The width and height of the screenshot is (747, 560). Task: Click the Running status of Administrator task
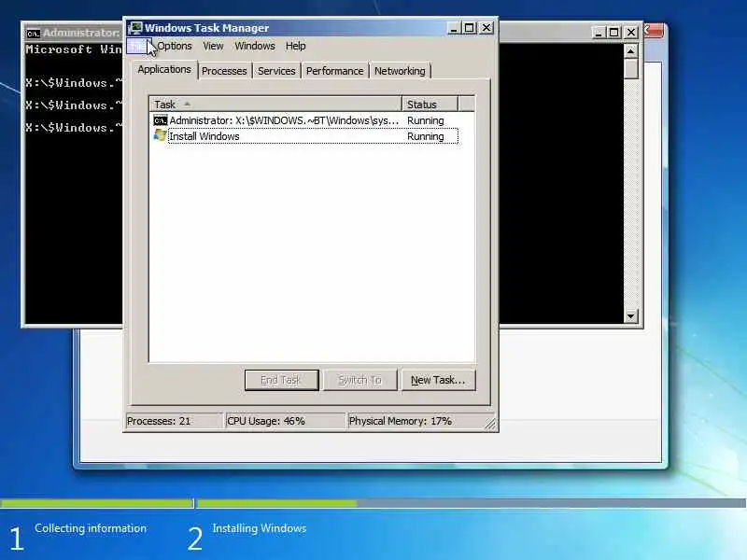pyautogui.click(x=426, y=121)
